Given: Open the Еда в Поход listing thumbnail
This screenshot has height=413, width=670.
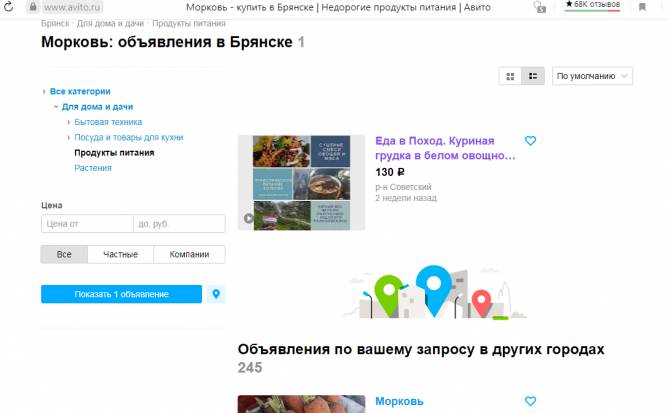Looking at the screenshot, I should coord(301,182).
